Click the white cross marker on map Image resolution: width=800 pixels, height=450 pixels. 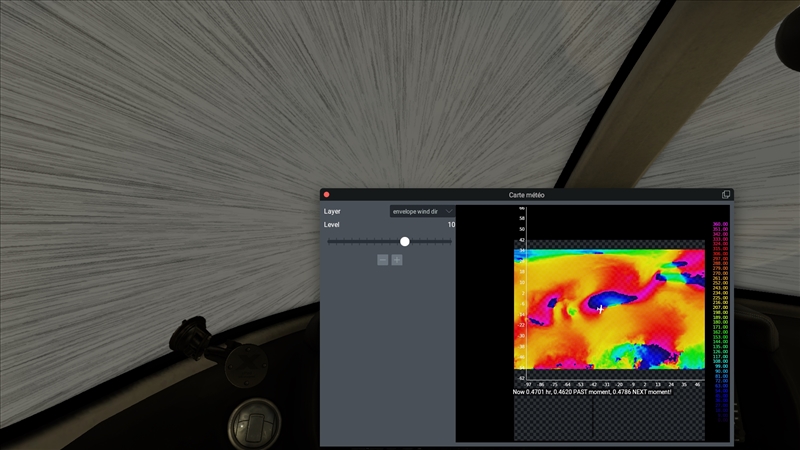600,309
